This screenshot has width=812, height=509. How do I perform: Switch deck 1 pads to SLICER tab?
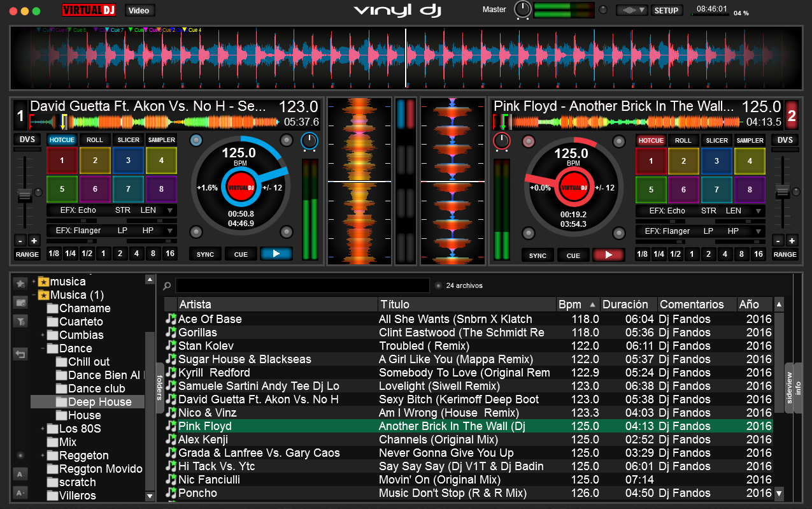[x=128, y=140]
